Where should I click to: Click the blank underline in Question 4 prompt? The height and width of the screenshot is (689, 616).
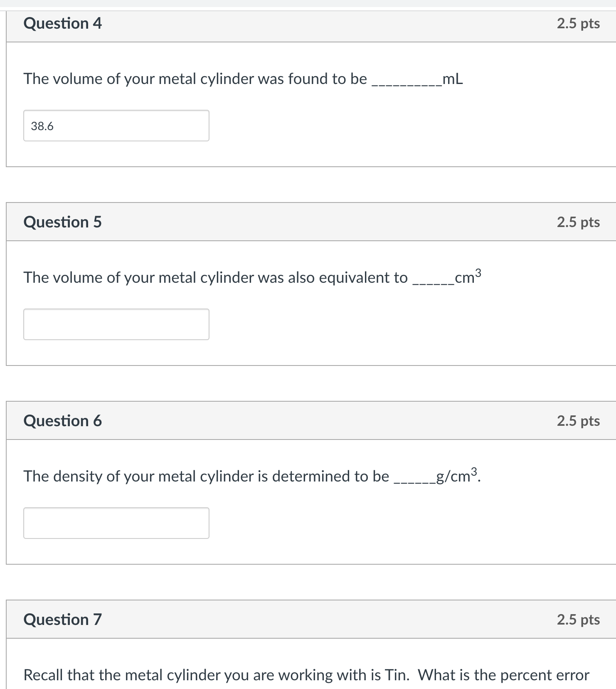406,82
